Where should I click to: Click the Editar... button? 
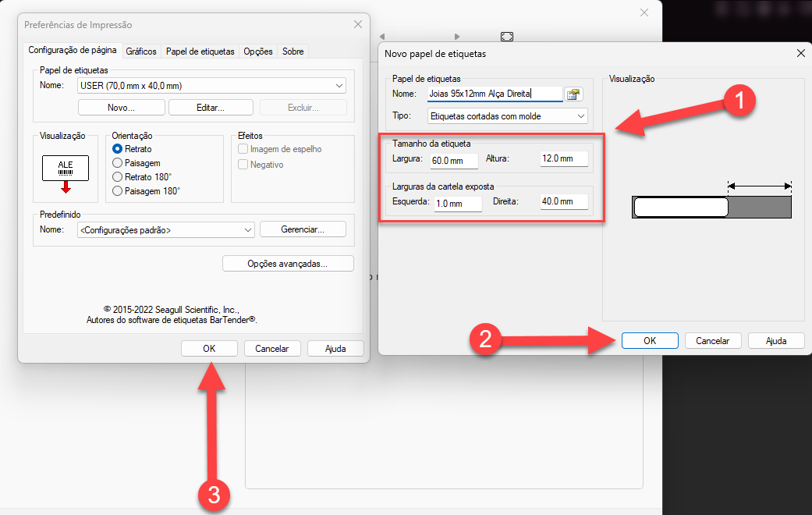point(211,107)
